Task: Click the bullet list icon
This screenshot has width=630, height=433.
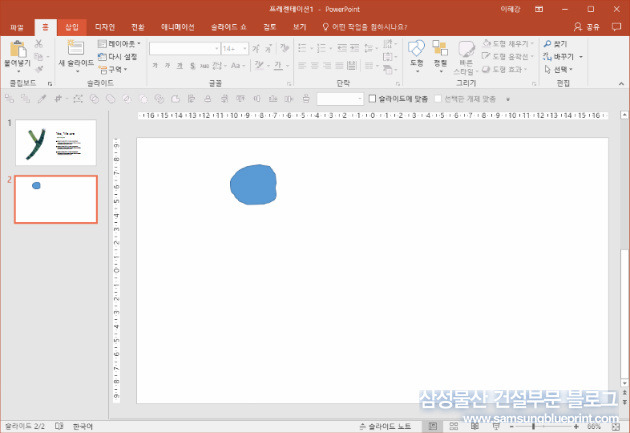Action: [303, 48]
